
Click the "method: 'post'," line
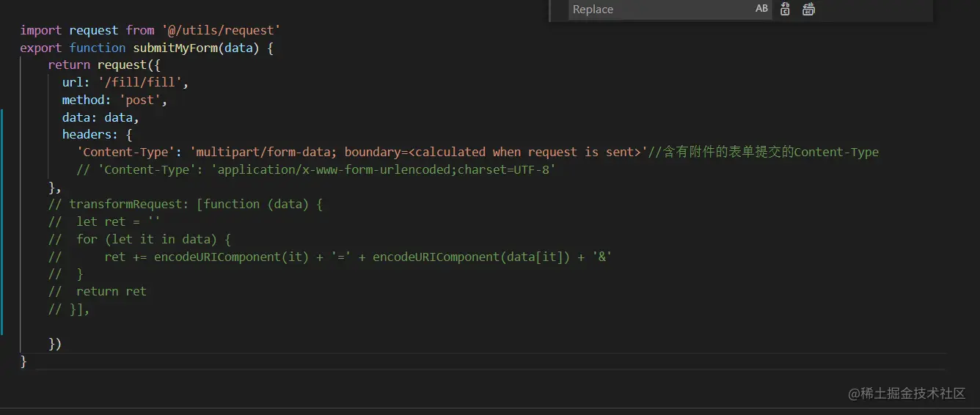114,100
